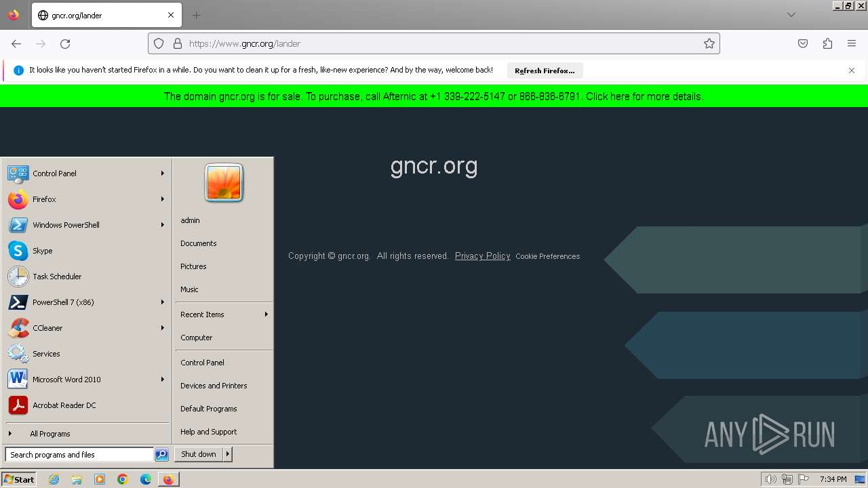Screen dimensions: 868x488
Task: Click the volume icon in system tray
Action: (x=771, y=479)
